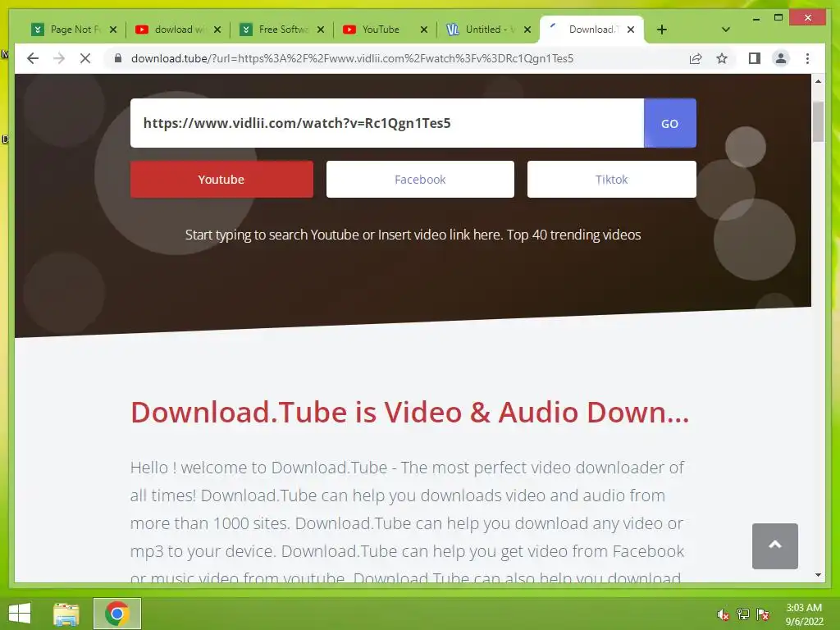The height and width of the screenshot is (630, 840).
Task: Open the network tray icon
Action: coord(743,614)
